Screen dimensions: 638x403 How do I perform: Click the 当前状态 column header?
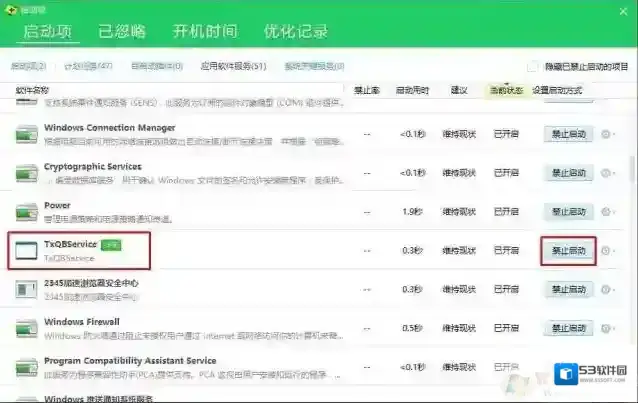pyautogui.click(x=506, y=90)
